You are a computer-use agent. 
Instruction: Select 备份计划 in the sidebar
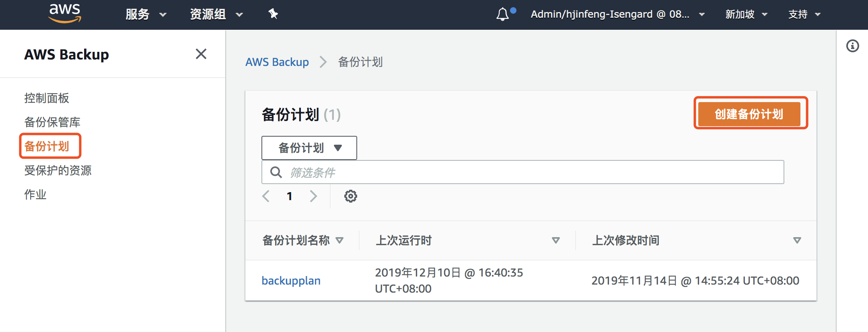47,146
